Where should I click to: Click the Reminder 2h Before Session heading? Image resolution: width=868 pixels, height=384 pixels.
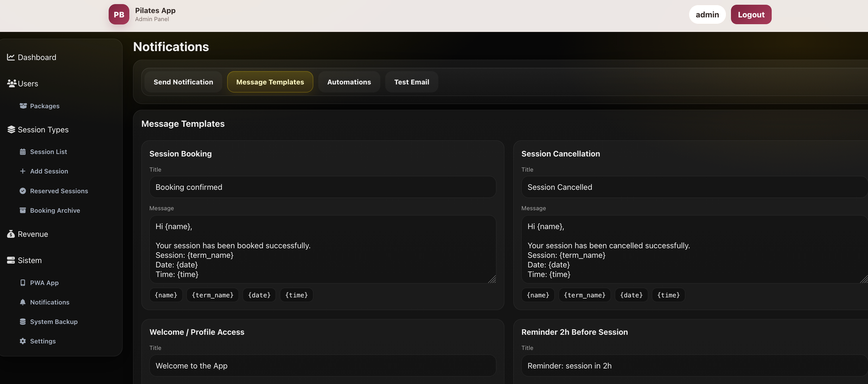[575, 332]
